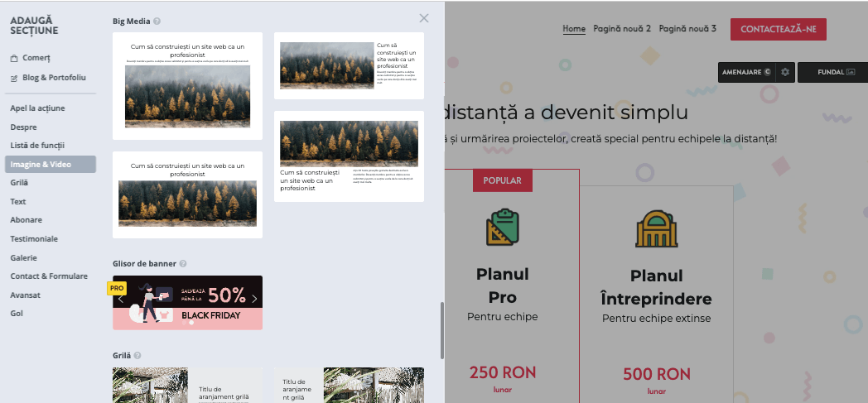868x403 pixels.
Task: Choose Big Media layout with title above large image
Action: coord(188,86)
